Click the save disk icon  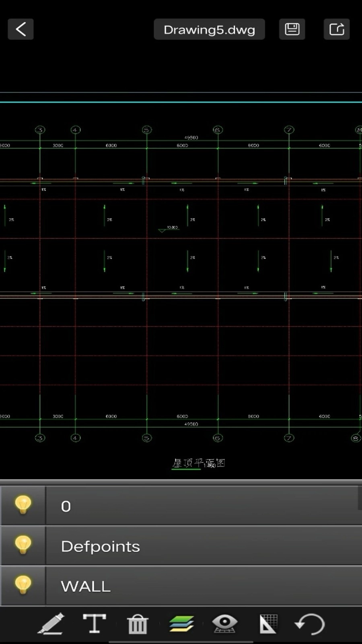tap(292, 29)
